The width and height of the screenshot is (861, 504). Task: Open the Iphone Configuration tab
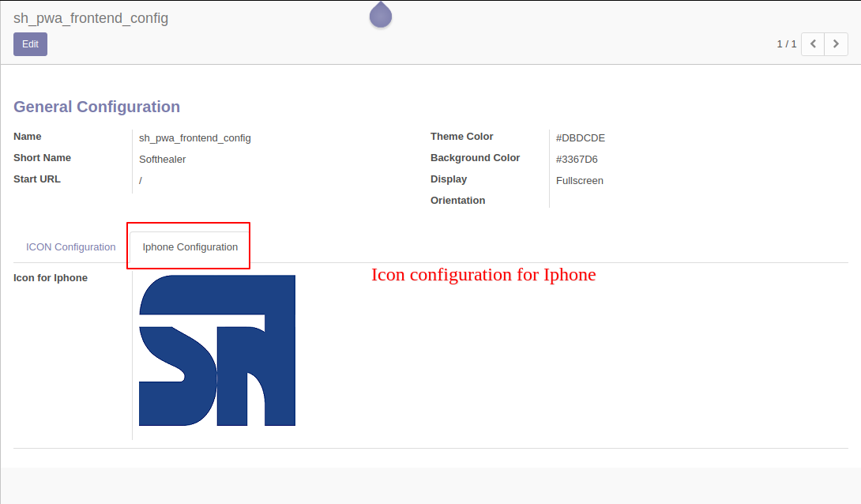tap(190, 247)
